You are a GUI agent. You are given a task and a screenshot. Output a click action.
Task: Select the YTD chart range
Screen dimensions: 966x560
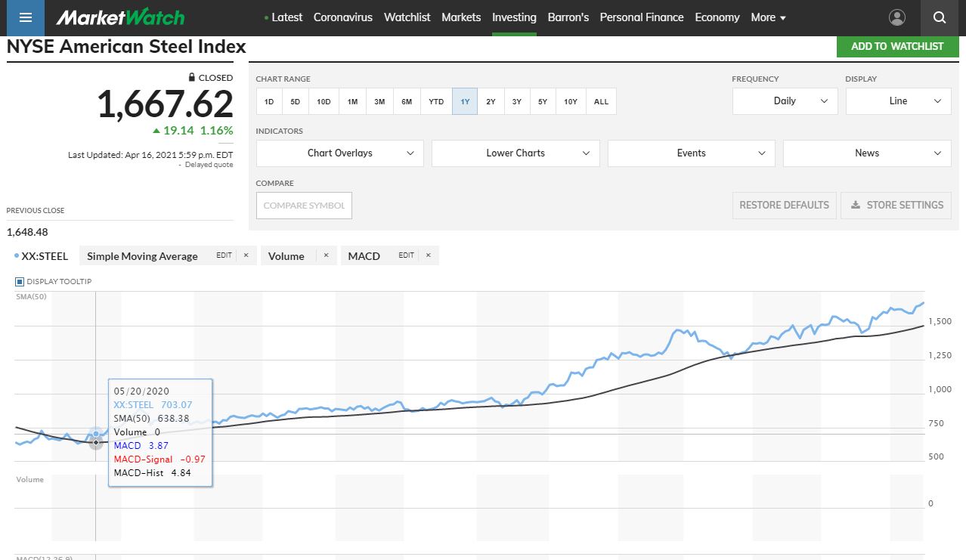[x=436, y=101]
